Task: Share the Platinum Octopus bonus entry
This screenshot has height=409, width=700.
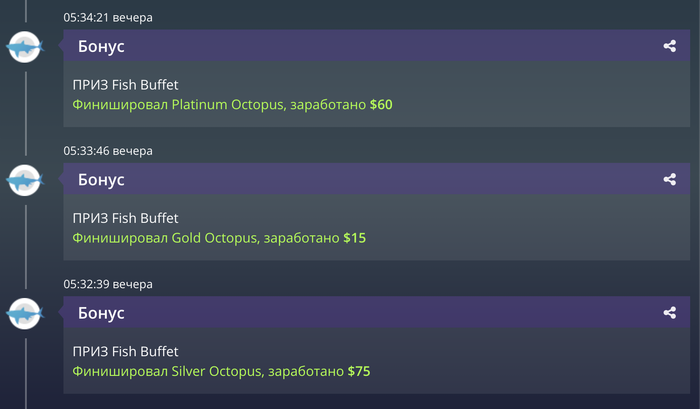Action: [x=670, y=46]
